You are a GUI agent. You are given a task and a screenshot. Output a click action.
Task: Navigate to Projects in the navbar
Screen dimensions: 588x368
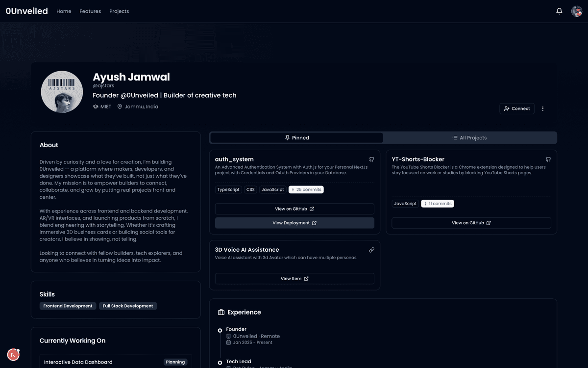point(119,11)
